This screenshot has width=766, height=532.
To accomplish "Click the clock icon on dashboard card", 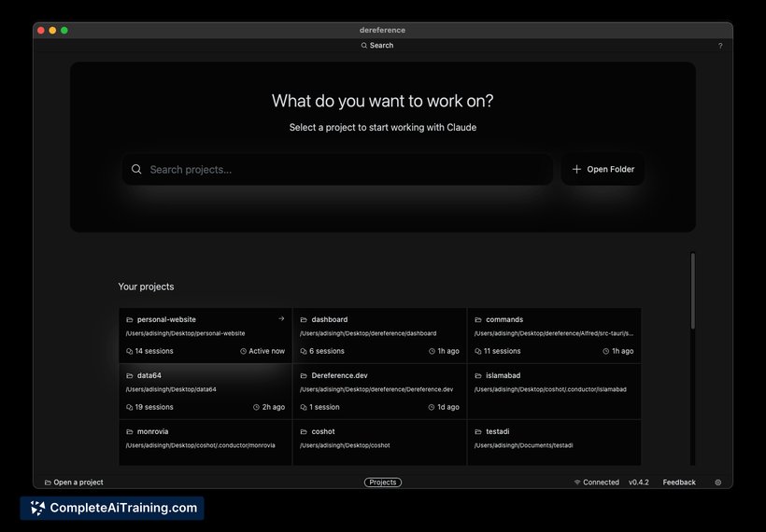I will (x=432, y=352).
